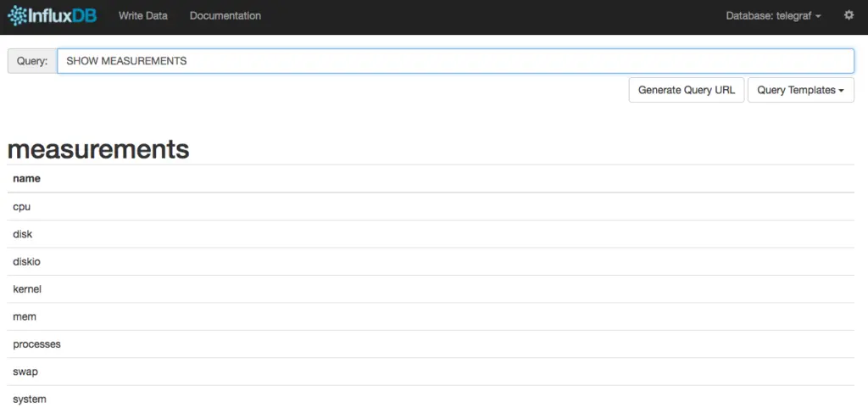
Task: Open the settings gear icon
Action: [849, 15]
